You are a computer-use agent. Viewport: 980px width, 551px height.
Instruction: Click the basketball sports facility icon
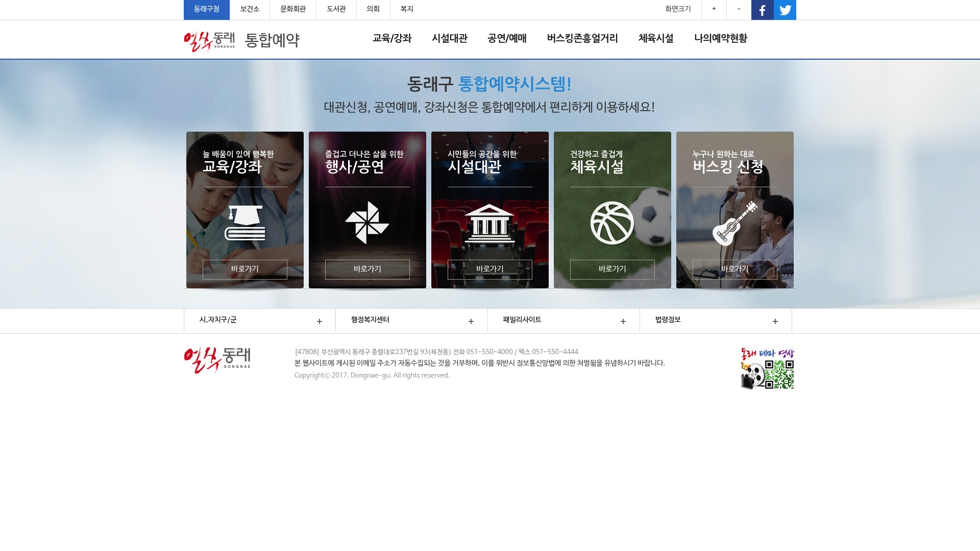tap(612, 223)
